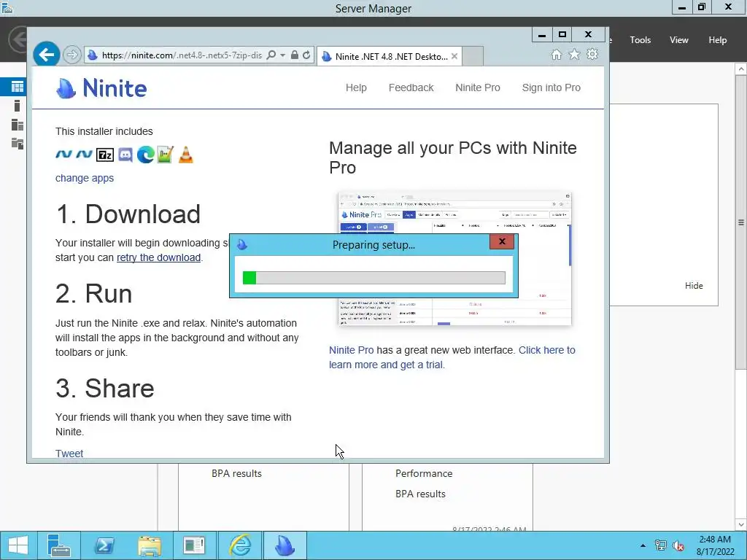
Task: Click the first .NET app icon
Action: (x=63, y=155)
